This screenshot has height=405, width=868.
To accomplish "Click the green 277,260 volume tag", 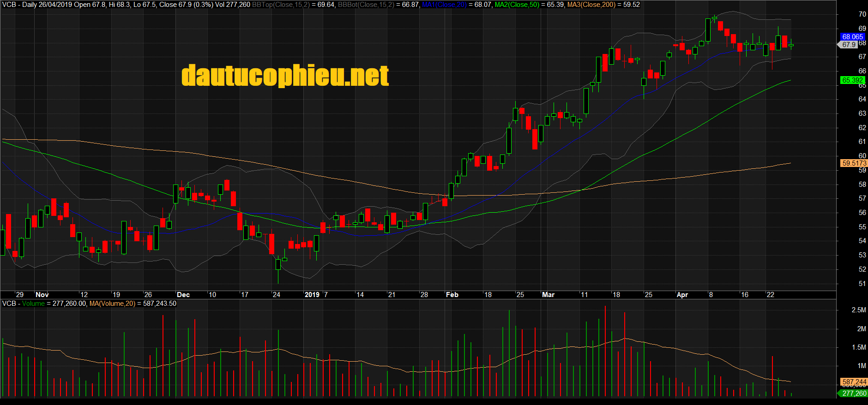I will point(853,393).
